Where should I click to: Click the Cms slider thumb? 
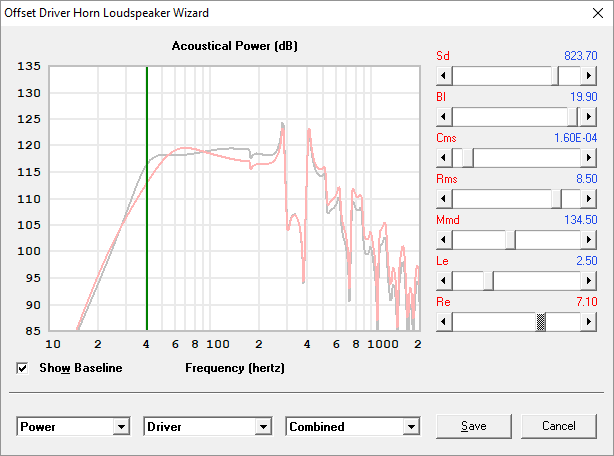point(468,158)
